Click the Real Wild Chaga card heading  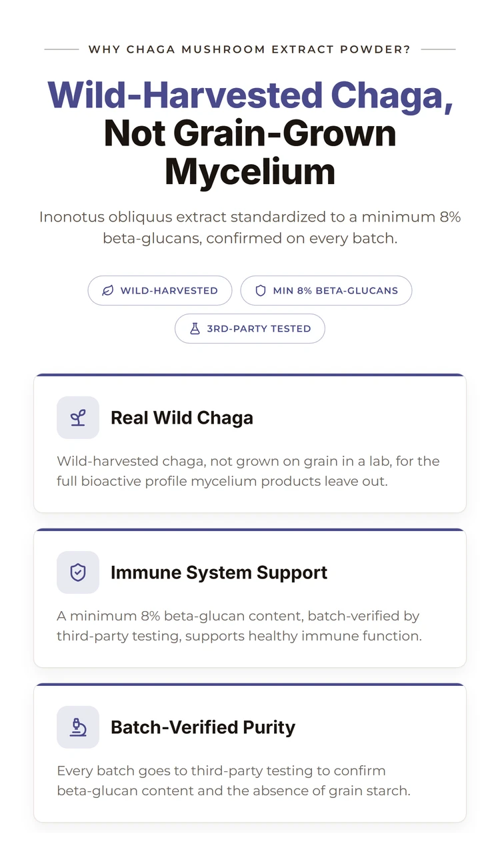tap(182, 418)
